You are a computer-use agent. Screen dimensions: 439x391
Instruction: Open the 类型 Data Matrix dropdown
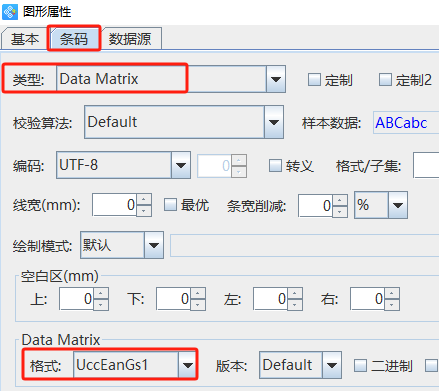(x=171, y=79)
